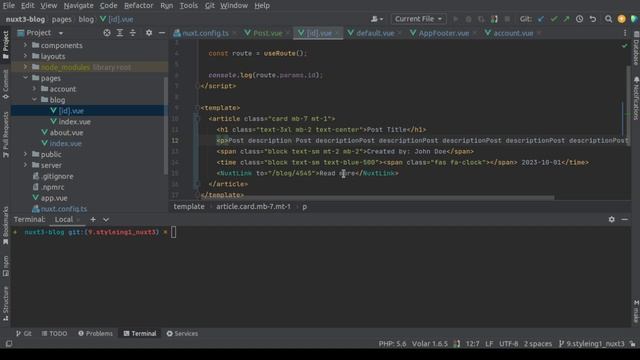This screenshot has height=360, width=640.
Task: Hide the Project panel with minus icon
Action: coord(162,33)
